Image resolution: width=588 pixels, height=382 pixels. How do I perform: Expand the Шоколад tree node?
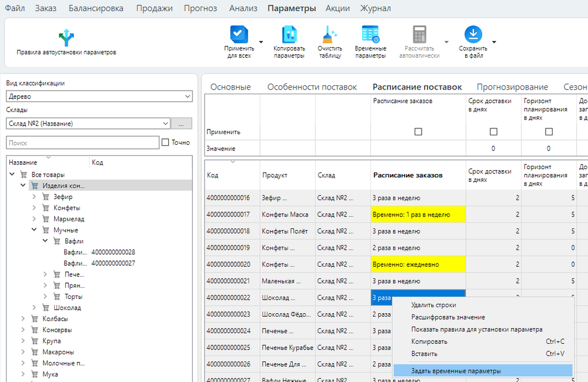(x=35, y=308)
